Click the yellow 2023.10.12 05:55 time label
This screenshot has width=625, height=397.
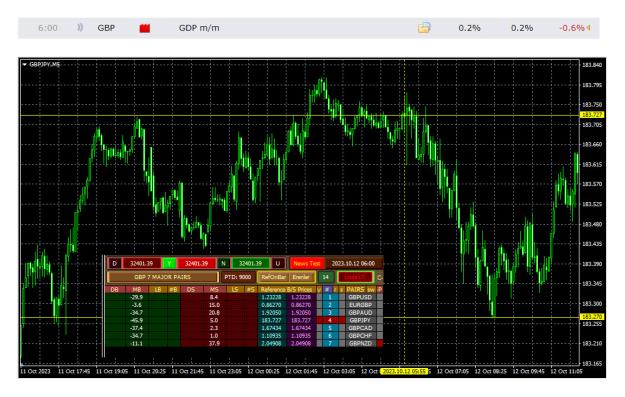click(404, 371)
